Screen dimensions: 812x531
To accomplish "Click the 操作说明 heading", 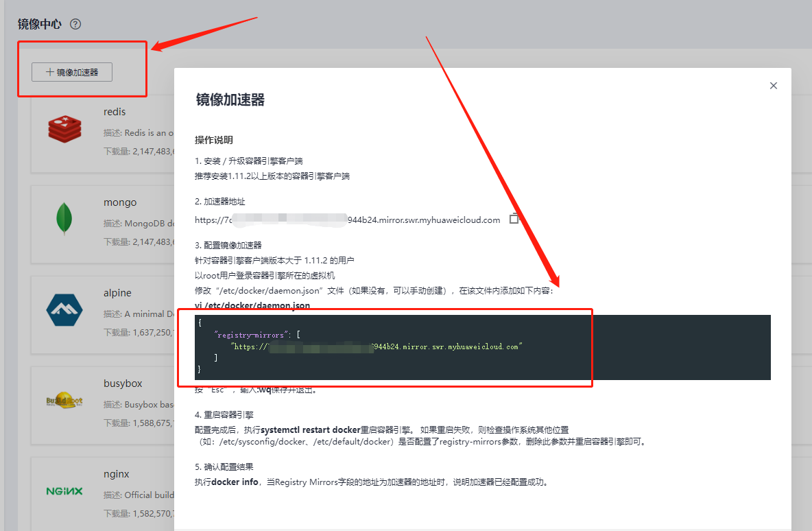I will tap(214, 140).
